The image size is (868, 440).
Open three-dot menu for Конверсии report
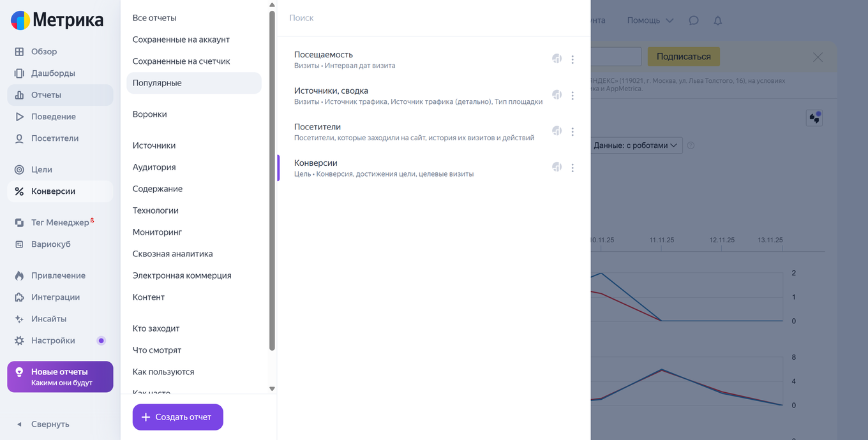tap(572, 168)
